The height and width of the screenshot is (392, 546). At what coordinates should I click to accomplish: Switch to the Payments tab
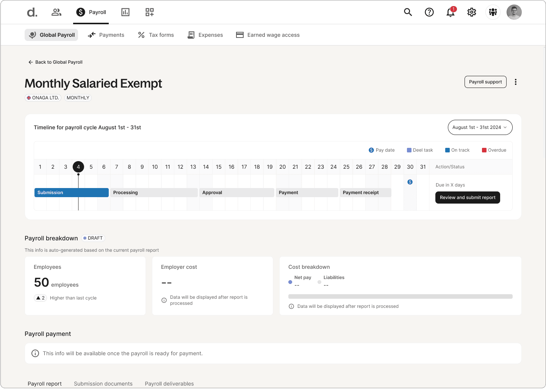[x=106, y=34]
